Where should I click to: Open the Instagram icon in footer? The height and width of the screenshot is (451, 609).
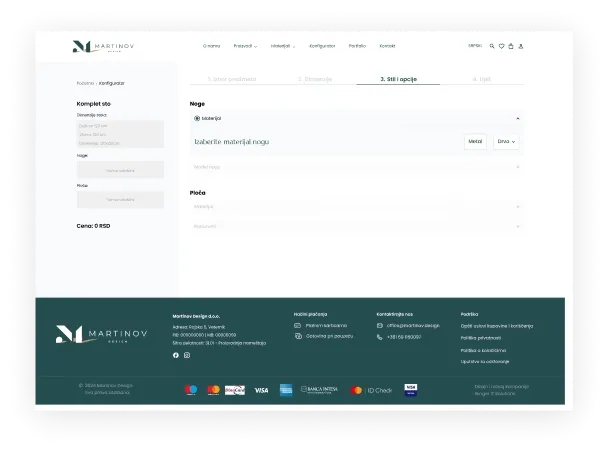pos(187,355)
